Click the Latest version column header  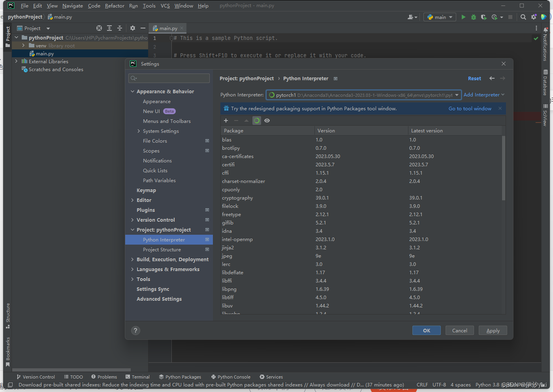click(x=427, y=131)
